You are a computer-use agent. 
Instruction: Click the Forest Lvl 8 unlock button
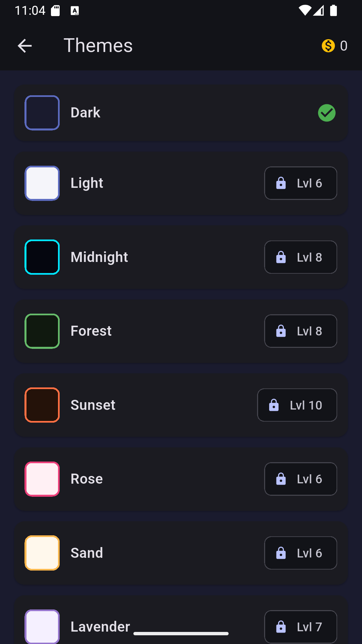coord(301,331)
